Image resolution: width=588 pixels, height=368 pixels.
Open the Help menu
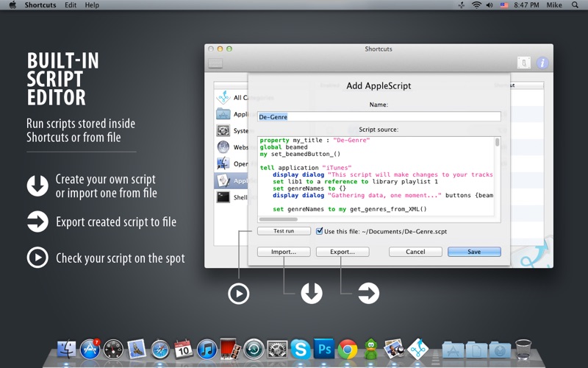[92, 5]
